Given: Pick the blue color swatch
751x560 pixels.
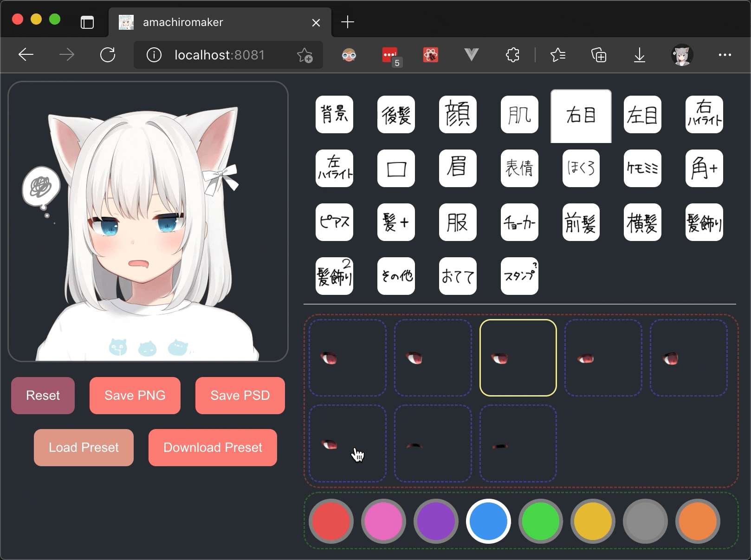Looking at the screenshot, I should coord(488,521).
